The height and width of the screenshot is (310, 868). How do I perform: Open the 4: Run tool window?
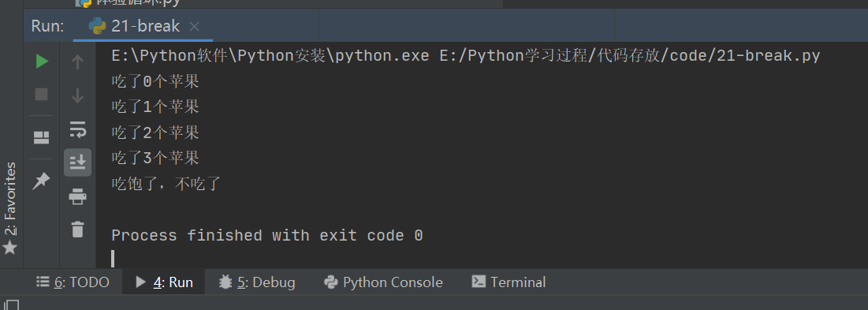[164, 282]
